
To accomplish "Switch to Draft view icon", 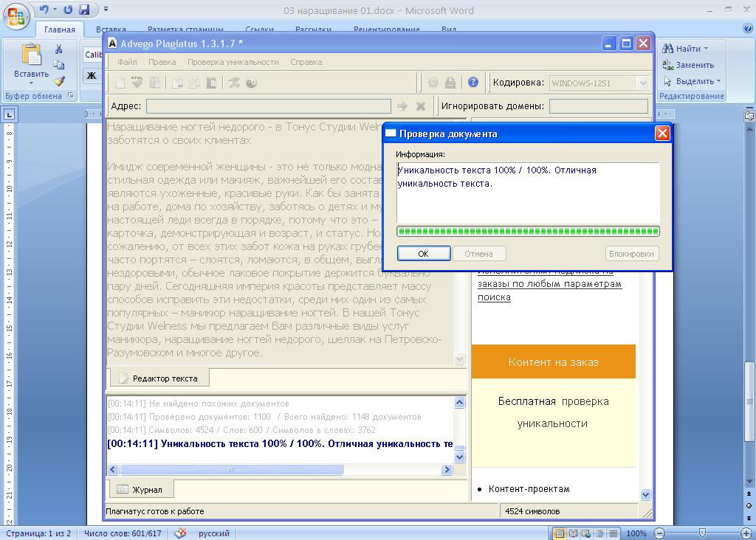I will [614, 533].
